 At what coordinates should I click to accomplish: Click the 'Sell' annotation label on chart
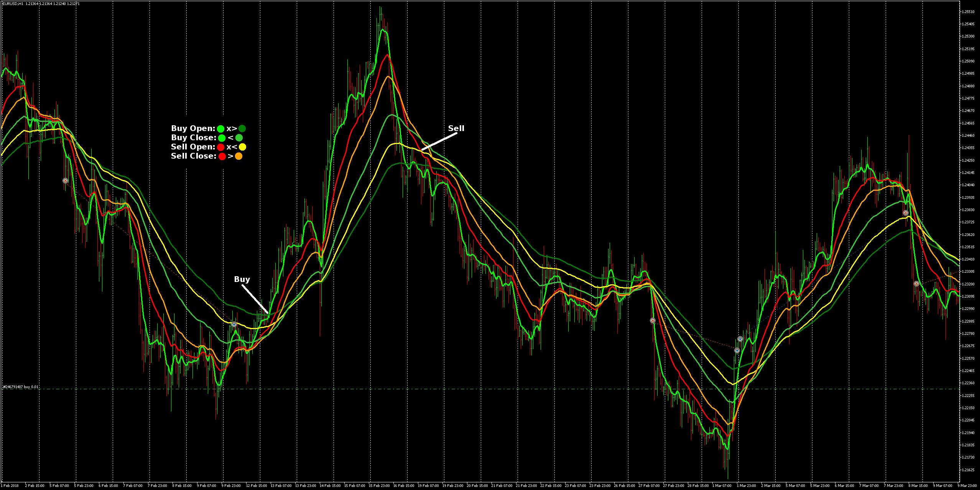tap(456, 128)
